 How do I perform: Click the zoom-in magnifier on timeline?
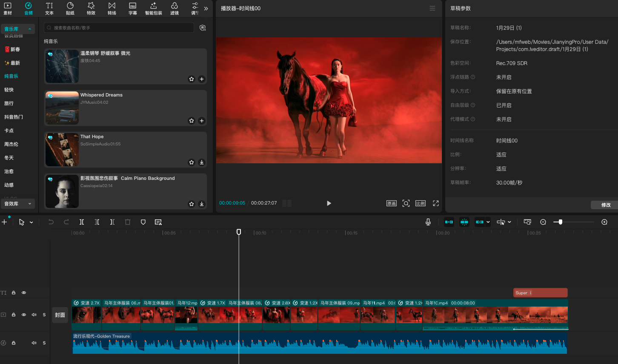pyautogui.click(x=604, y=222)
